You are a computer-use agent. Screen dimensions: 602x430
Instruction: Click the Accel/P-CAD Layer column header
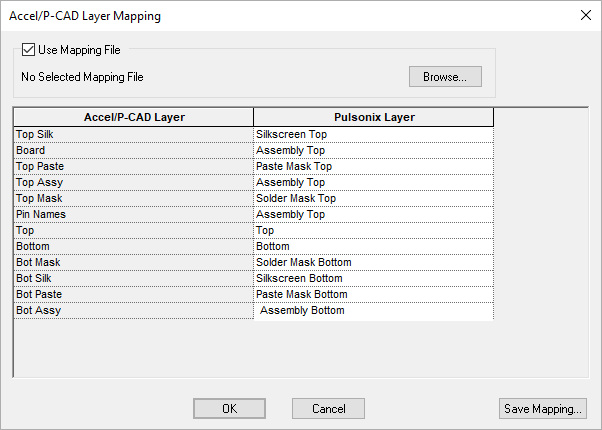click(134, 117)
